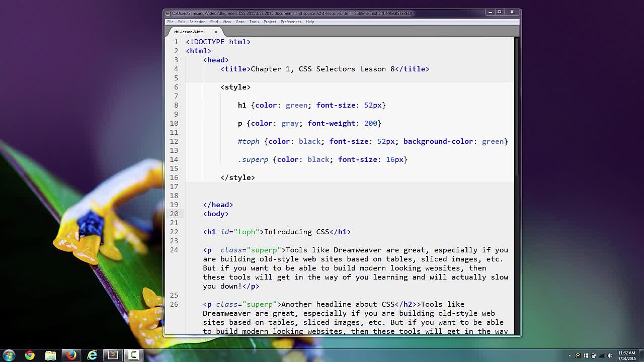The image size is (644, 362).
Task: Click the h1 selector on line 8
Action: [242, 105]
